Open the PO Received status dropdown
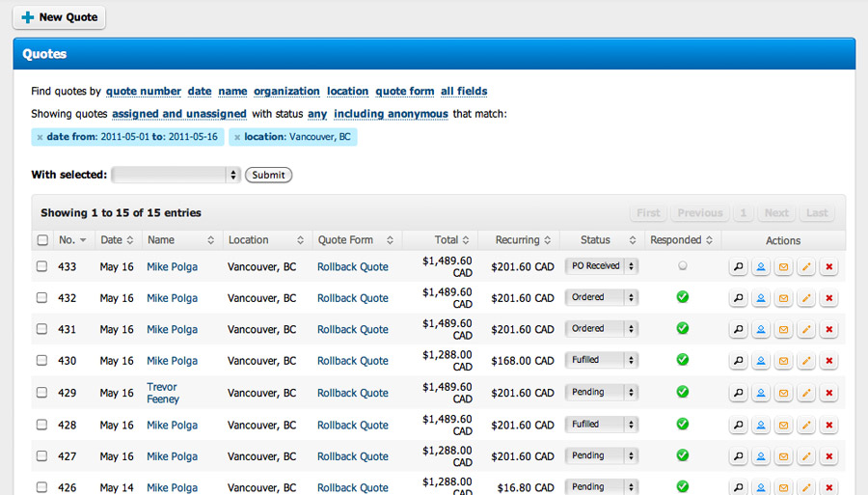Viewport: 868px width, 495px height. click(x=602, y=266)
